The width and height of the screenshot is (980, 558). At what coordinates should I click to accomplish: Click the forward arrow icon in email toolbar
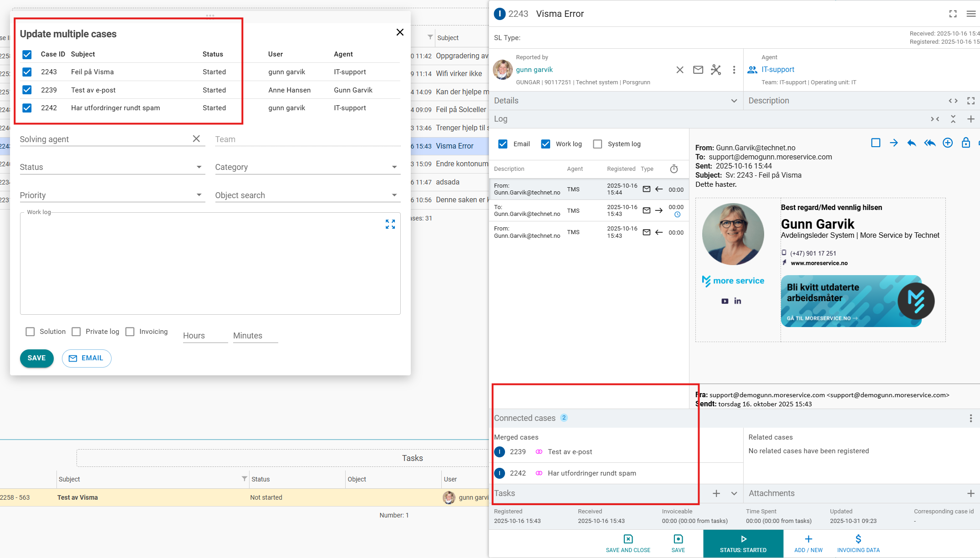coord(893,143)
